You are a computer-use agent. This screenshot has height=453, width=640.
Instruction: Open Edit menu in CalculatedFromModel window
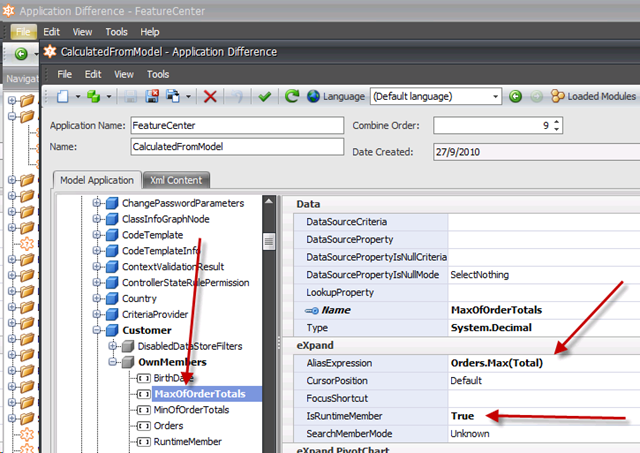(93, 74)
